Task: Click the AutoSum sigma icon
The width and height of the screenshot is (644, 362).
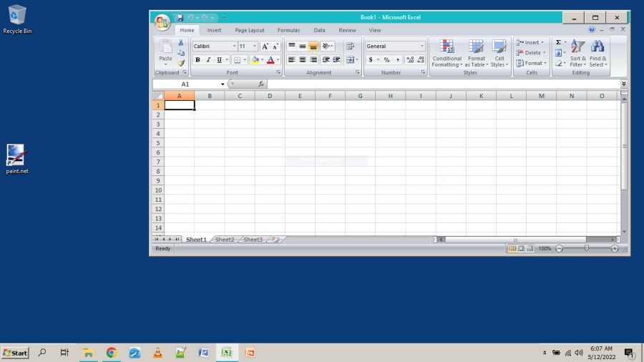Action: pos(559,42)
